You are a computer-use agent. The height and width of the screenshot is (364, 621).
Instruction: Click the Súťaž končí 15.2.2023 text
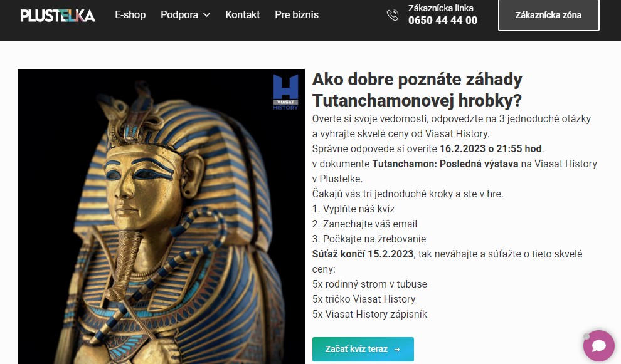(363, 254)
